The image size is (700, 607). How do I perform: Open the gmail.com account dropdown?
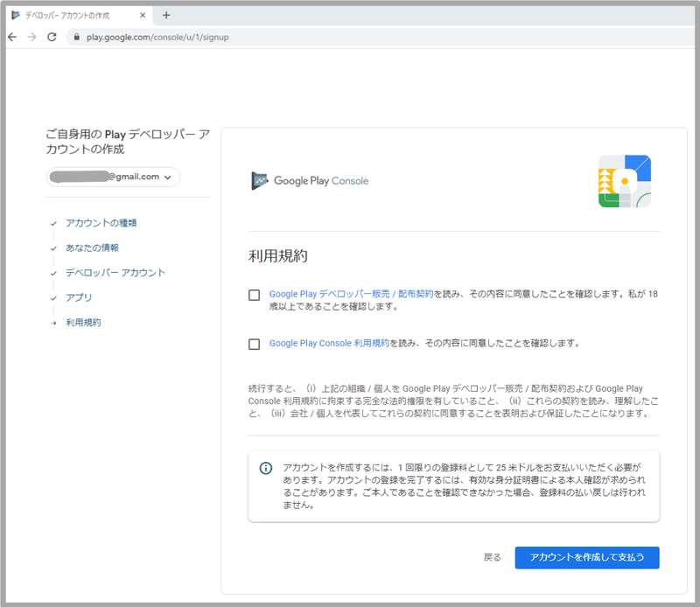pos(114,177)
